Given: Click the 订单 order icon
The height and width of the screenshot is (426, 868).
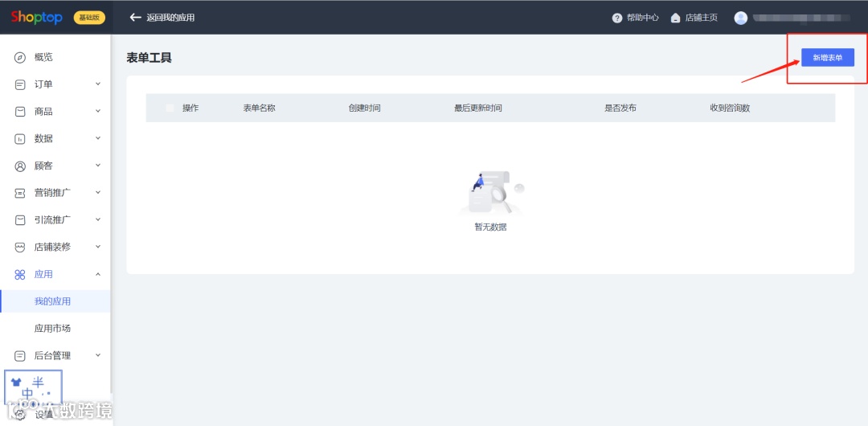Looking at the screenshot, I should point(20,84).
